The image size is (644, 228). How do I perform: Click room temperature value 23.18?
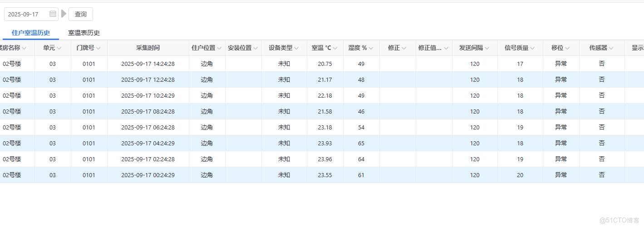(x=325, y=127)
